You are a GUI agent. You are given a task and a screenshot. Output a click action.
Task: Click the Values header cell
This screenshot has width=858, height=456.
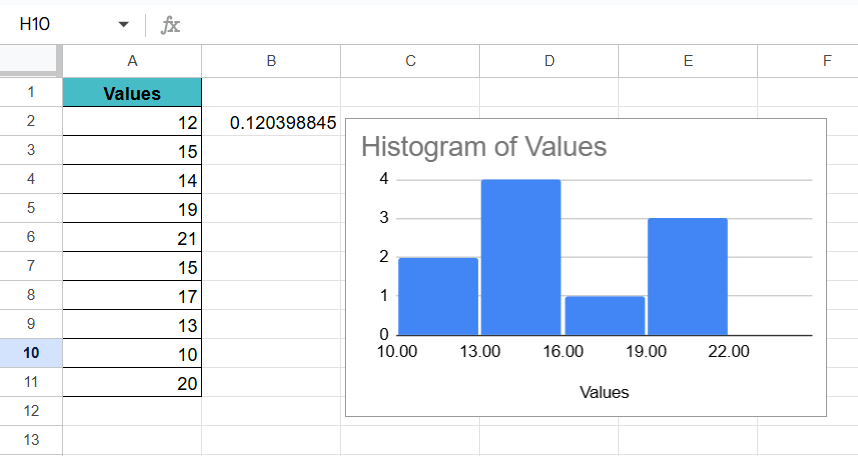(132, 93)
